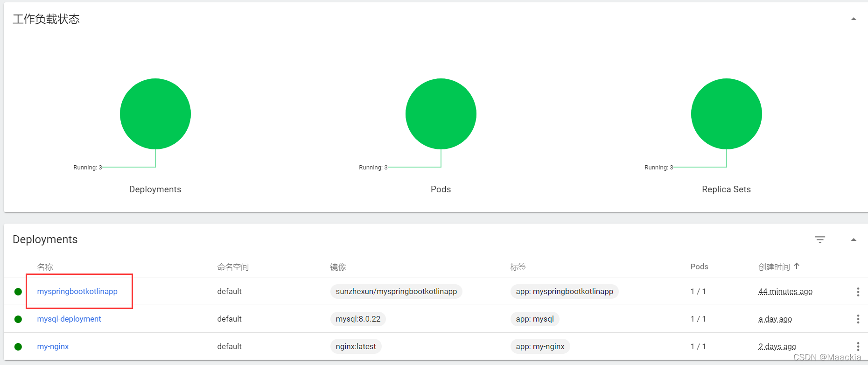Click 工作负载状态 section title
868x365 pixels.
[46, 19]
